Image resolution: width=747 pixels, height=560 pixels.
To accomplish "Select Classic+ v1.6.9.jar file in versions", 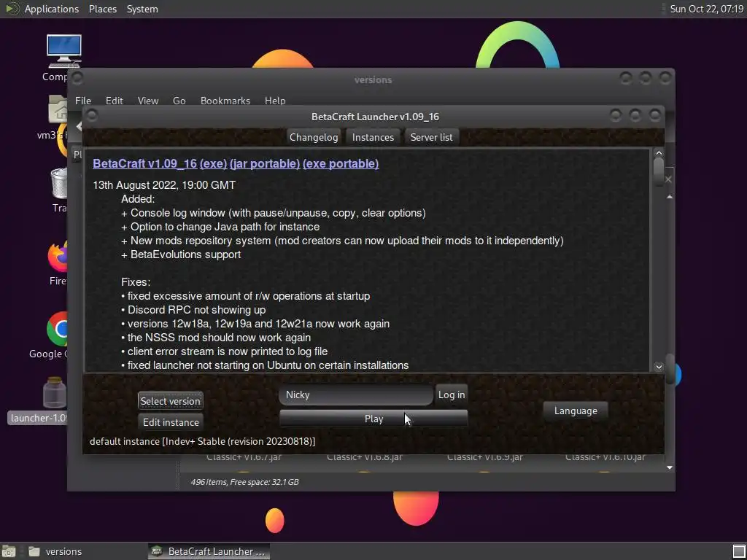I will 484,457.
